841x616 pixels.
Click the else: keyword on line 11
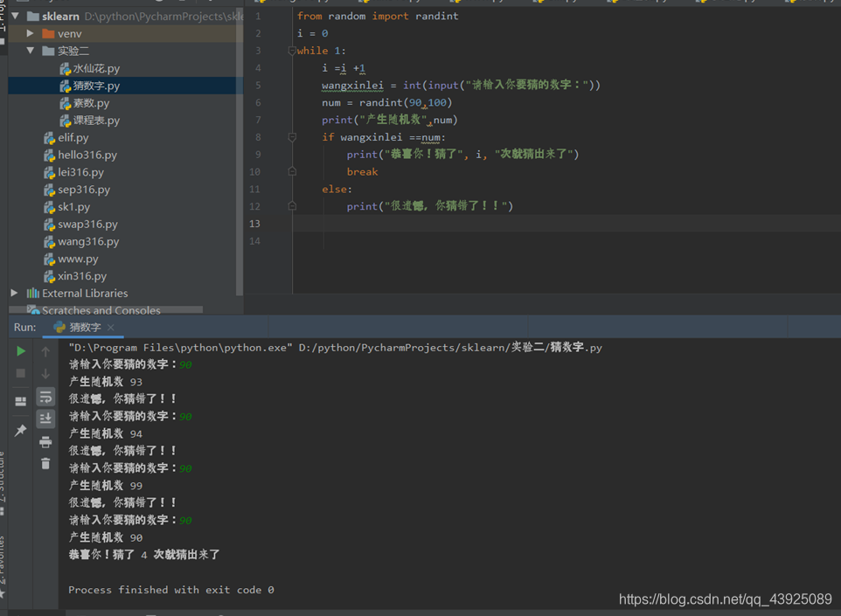pyautogui.click(x=337, y=189)
